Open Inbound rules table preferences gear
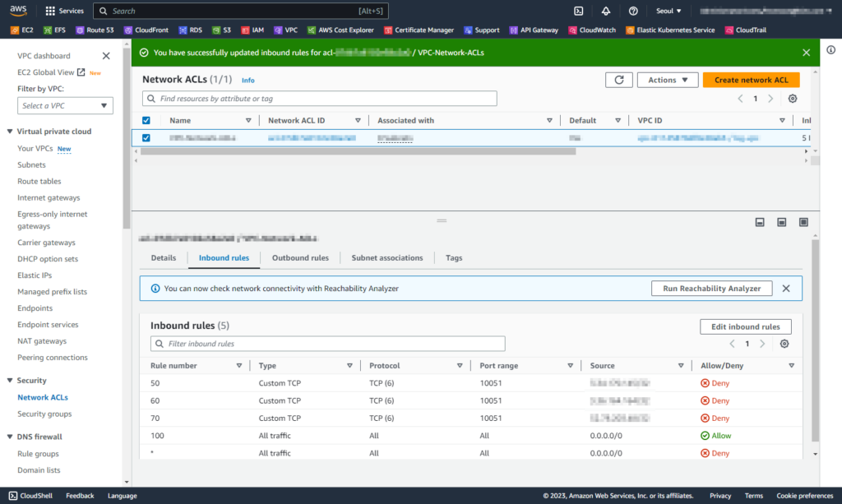This screenshot has height=504, width=842. click(x=784, y=344)
